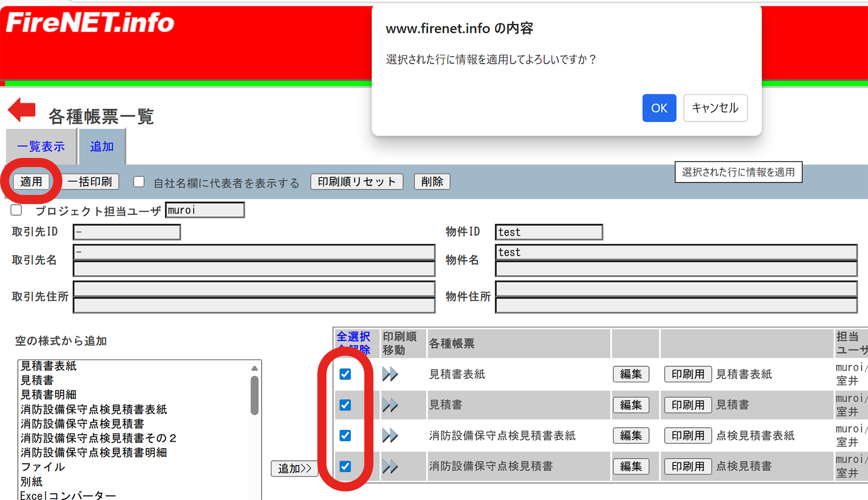Uncheck the 見積書 row selection checkbox
The width and height of the screenshot is (868, 500).
[x=345, y=405]
